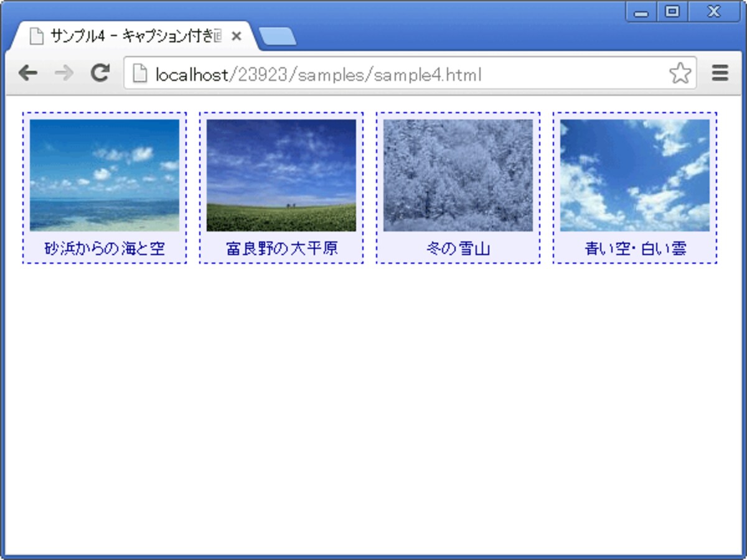Click the page icon in the address bar
747x560 pixels.
click(x=140, y=74)
